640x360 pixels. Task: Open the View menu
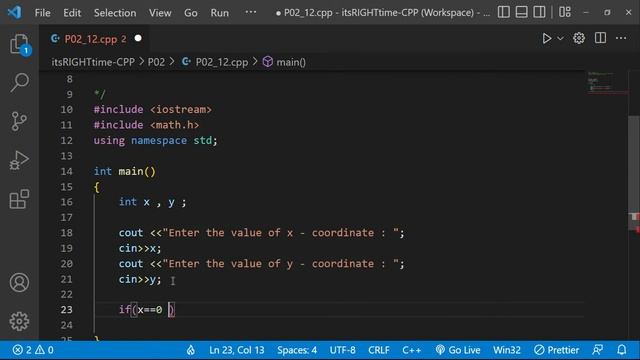[160, 13]
